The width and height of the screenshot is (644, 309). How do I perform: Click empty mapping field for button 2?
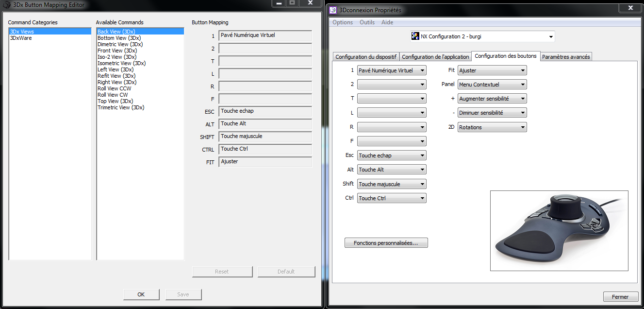click(x=265, y=48)
